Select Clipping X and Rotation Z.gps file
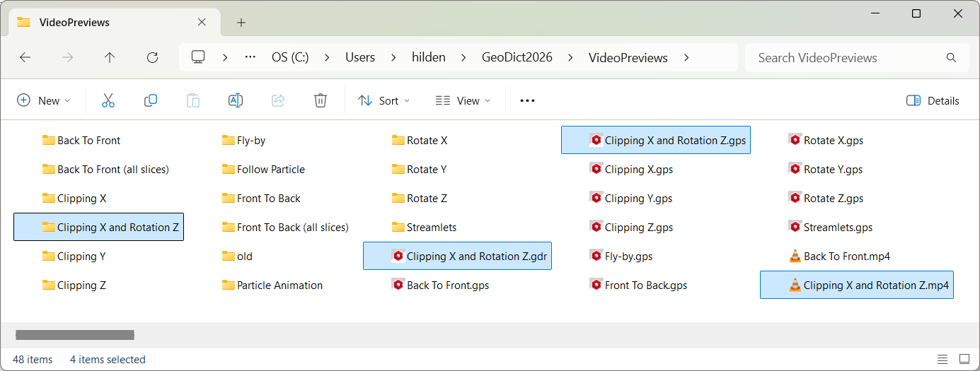This screenshot has height=371, width=980. (x=655, y=140)
